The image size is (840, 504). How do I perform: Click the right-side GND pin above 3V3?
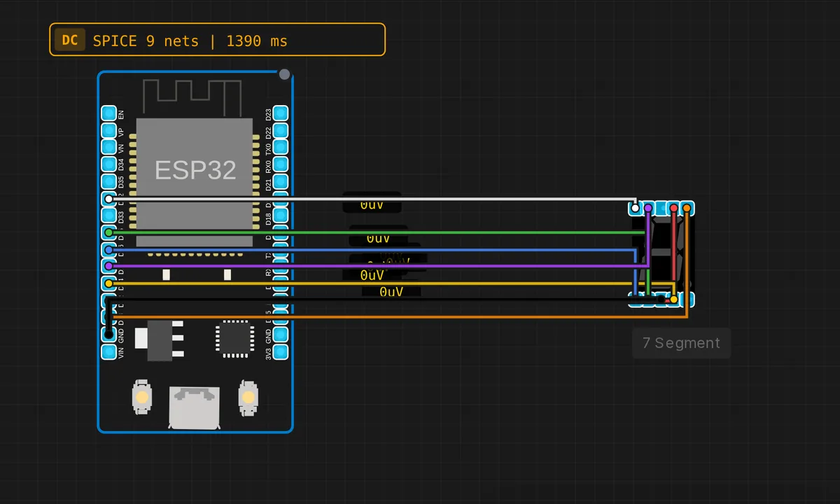coord(280,335)
